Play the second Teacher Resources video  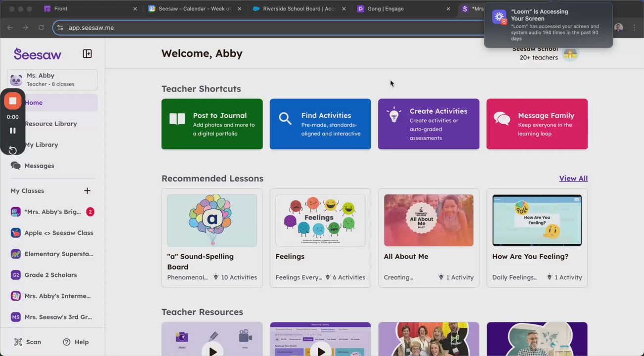[321, 352]
